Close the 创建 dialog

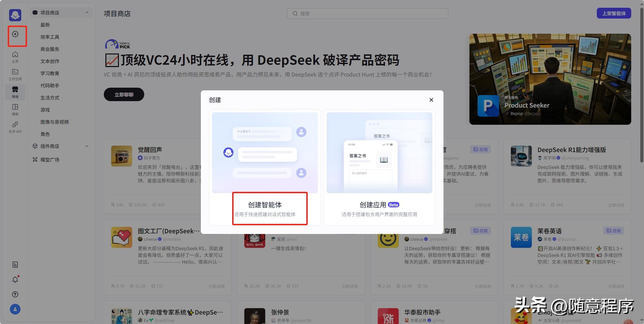coord(431,100)
